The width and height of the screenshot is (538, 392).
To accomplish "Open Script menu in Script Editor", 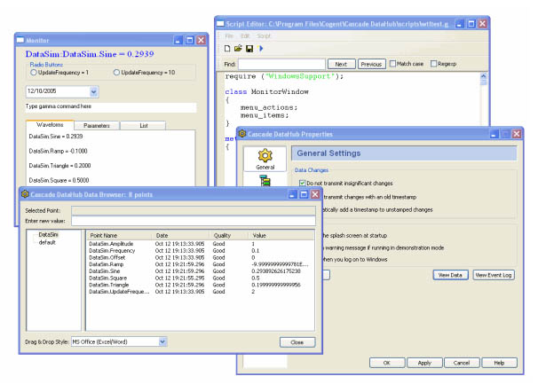I will click(264, 35).
